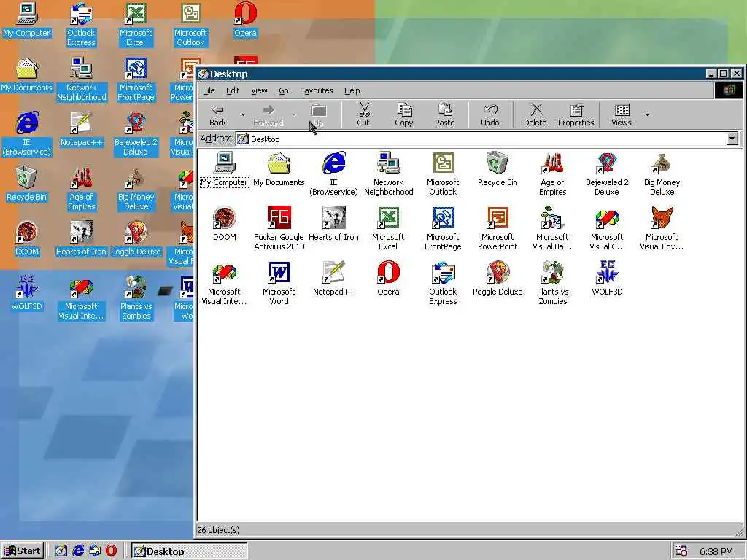Viewport: 747px width, 560px height.
Task: Select My Documents folder in Desktop window
Action: 279,169
